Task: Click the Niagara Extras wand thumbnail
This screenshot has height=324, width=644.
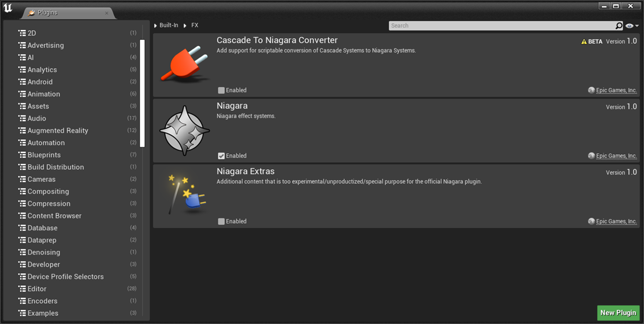Action: pos(186,194)
